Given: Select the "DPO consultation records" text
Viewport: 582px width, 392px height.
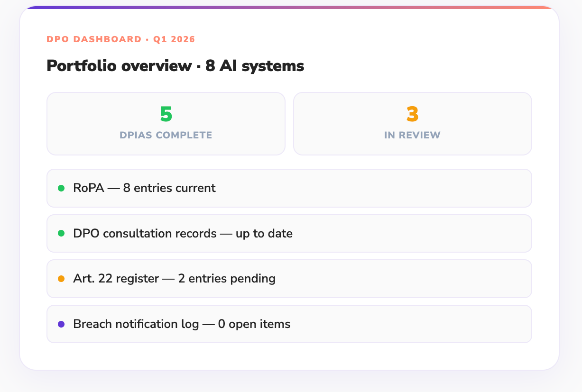Looking at the screenshot, I should (x=145, y=233).
